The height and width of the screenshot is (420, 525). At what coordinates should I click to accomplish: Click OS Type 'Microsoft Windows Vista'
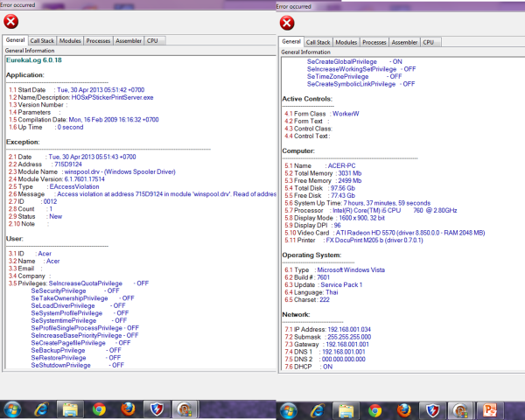point(351,270)
